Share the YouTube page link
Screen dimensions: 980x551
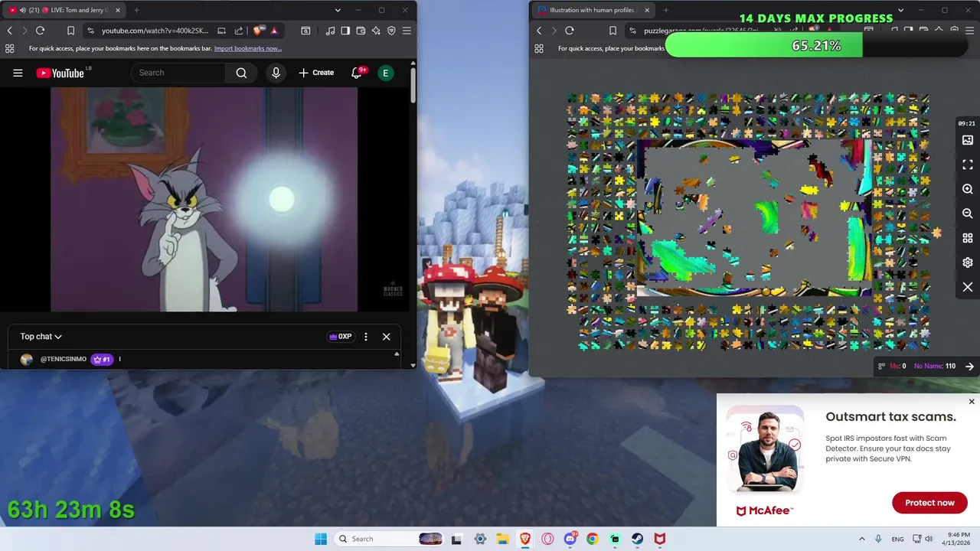coord(239,31)
